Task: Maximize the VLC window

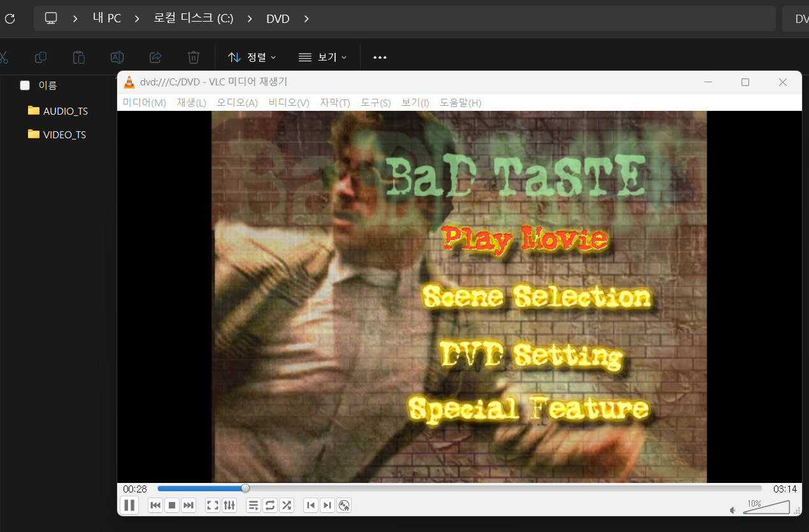Action: (745, 82)
